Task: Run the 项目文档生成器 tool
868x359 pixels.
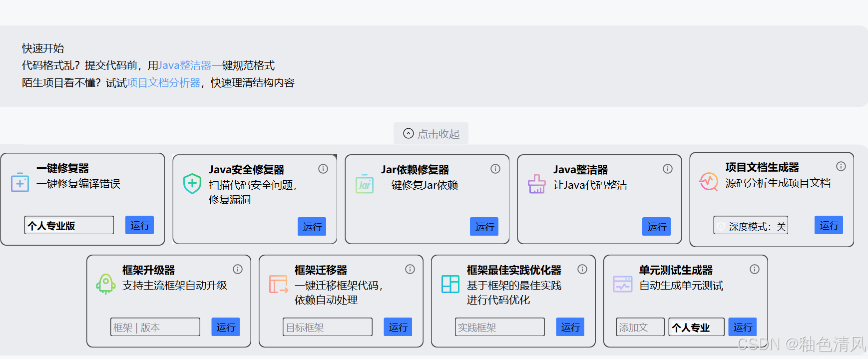Action: tap(829, 225)
